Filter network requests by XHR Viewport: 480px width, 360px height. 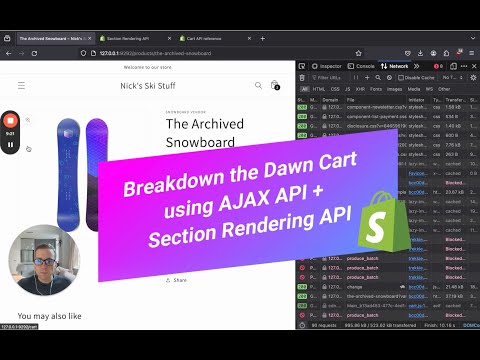(x=360, y=89)
